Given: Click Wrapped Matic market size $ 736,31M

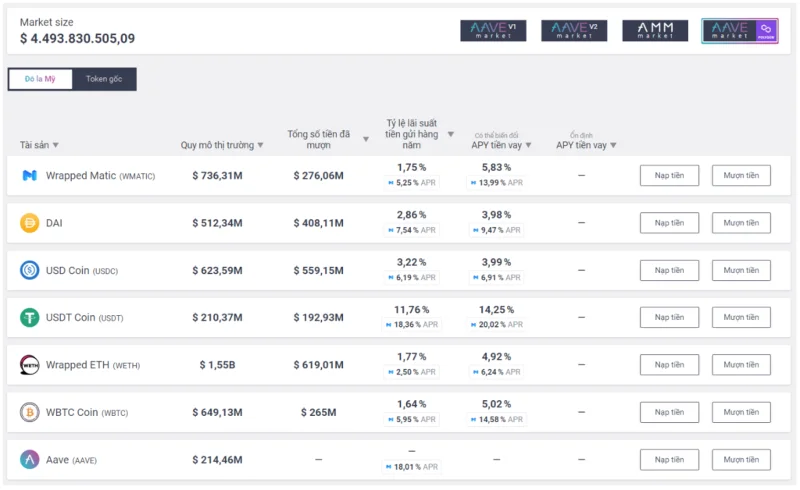Looking at the screenshot, I should point(217,176).
